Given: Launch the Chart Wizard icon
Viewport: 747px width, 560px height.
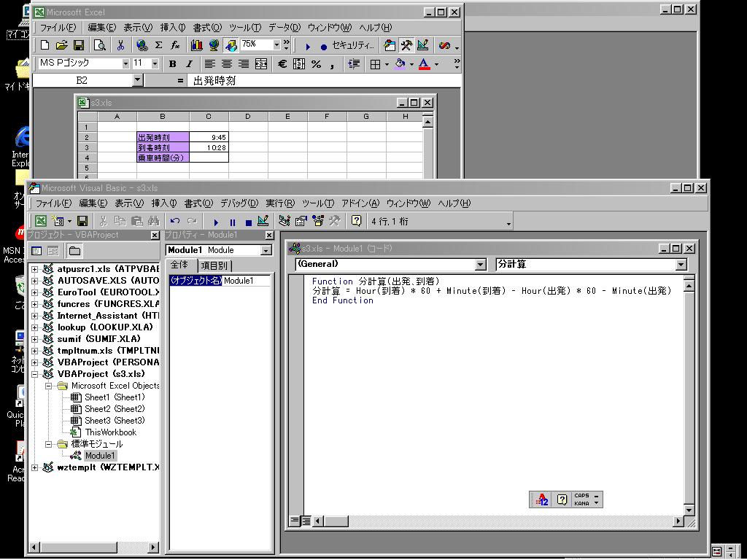Looking at the screenshot, I should tap(196, 45).
